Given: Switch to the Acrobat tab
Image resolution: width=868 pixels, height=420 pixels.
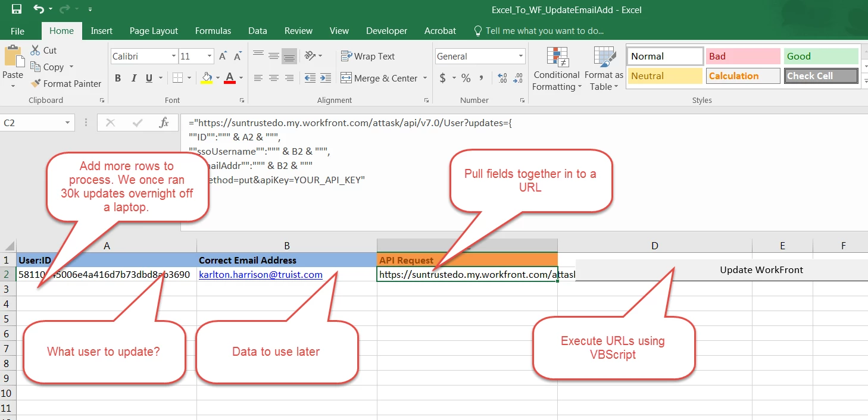Looking at the screenshot, I should point(440,31).
